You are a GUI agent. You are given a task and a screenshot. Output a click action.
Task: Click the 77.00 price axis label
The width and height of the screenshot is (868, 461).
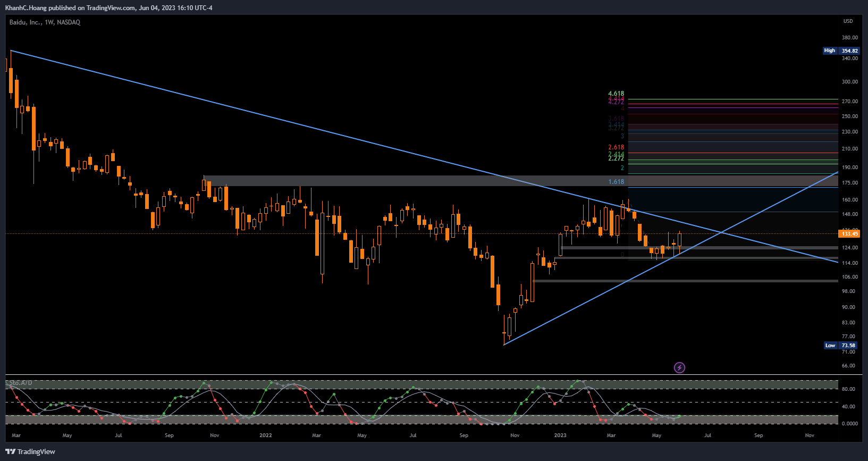click(x=849, y=337)
